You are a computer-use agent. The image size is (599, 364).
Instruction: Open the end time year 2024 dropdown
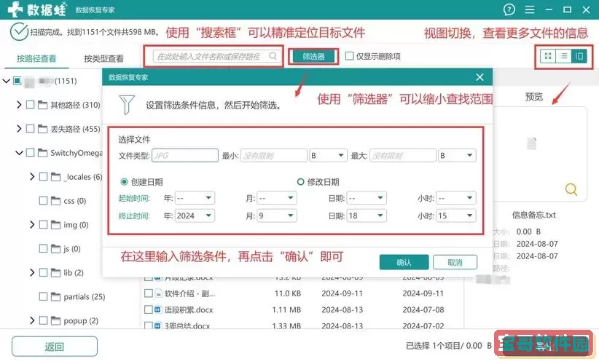click(x=195, y=216)
